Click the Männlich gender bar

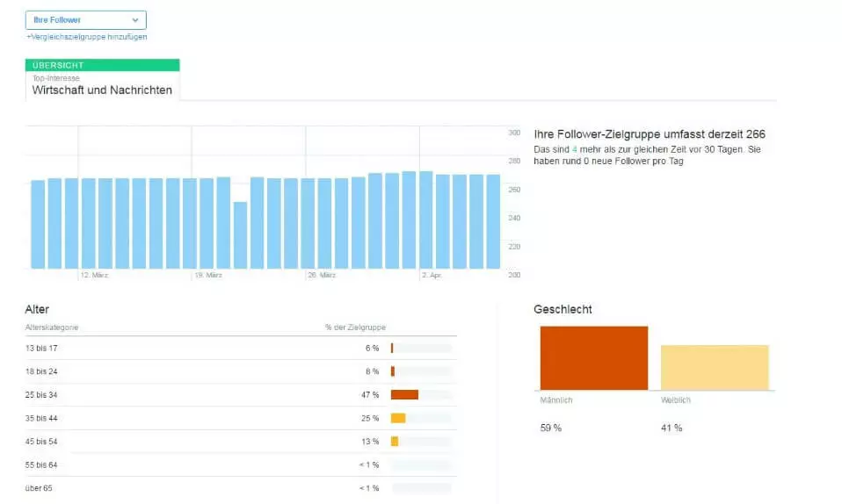[594, 358]
